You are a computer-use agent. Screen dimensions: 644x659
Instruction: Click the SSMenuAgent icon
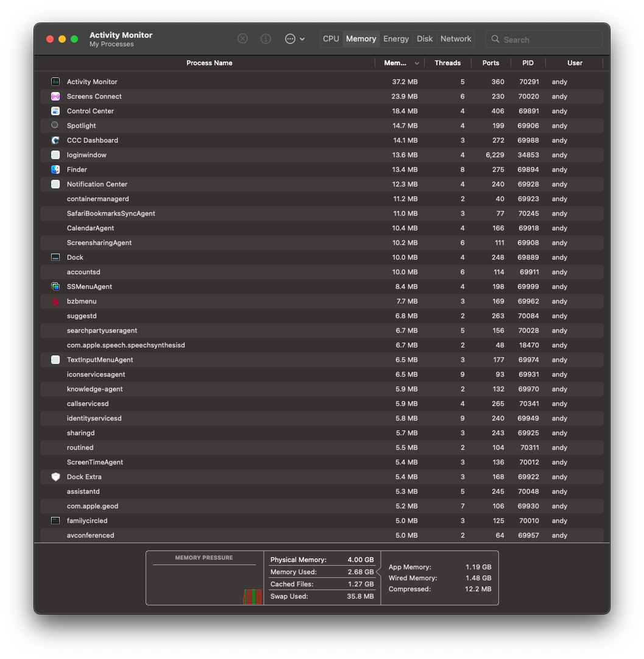pyautogui.click(x=55, y=287)
